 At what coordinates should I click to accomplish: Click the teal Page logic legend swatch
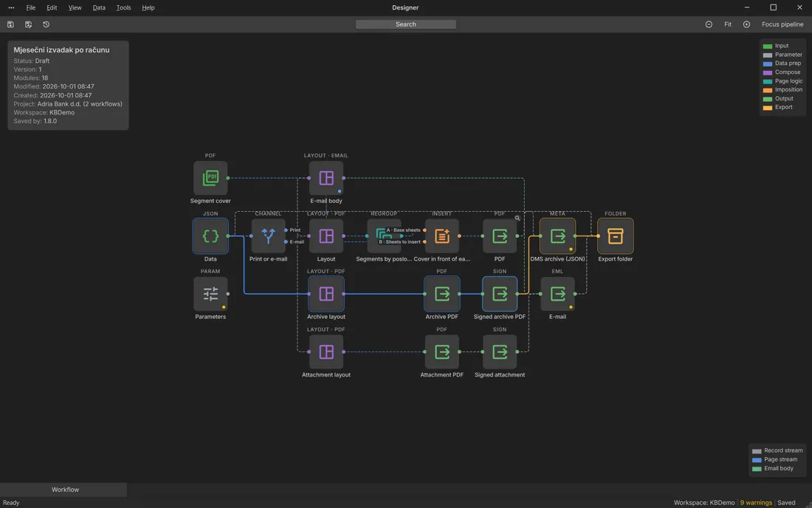[768, 81]
